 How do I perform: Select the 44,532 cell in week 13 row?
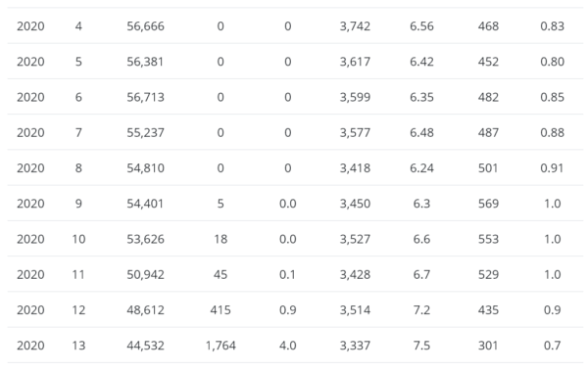[145, 346]
